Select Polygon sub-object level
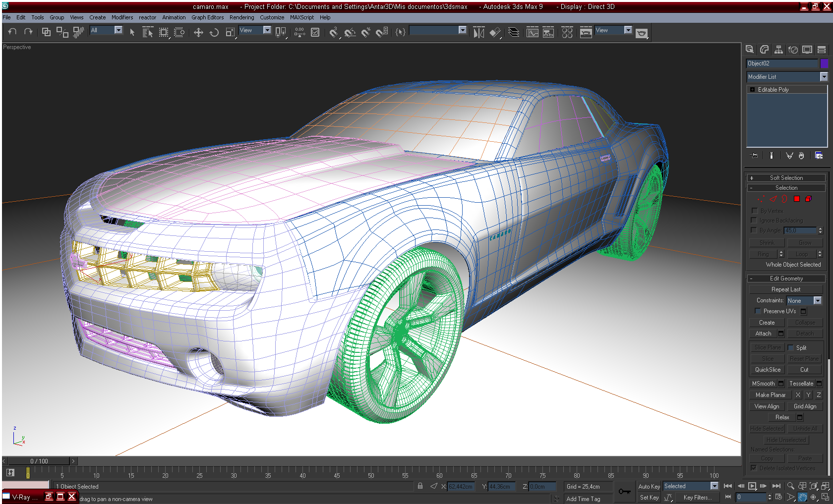The image size is (833, 504). pyautogui.click(x=796, y=199)
